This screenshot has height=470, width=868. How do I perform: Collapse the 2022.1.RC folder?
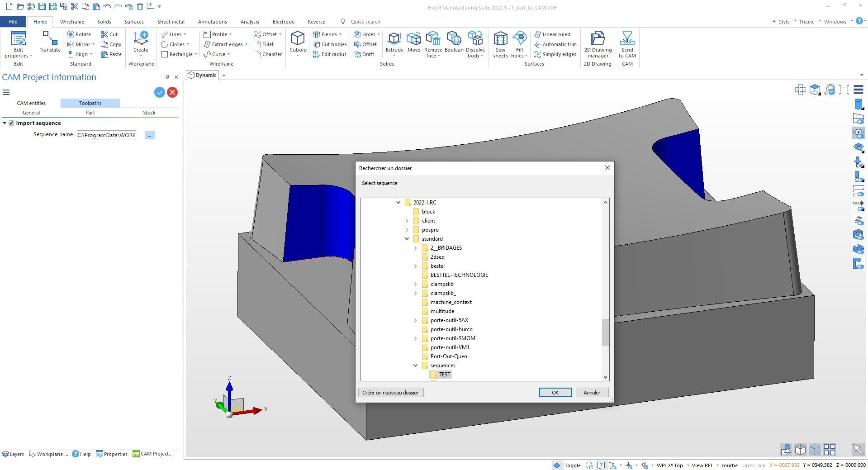[398, 203]
